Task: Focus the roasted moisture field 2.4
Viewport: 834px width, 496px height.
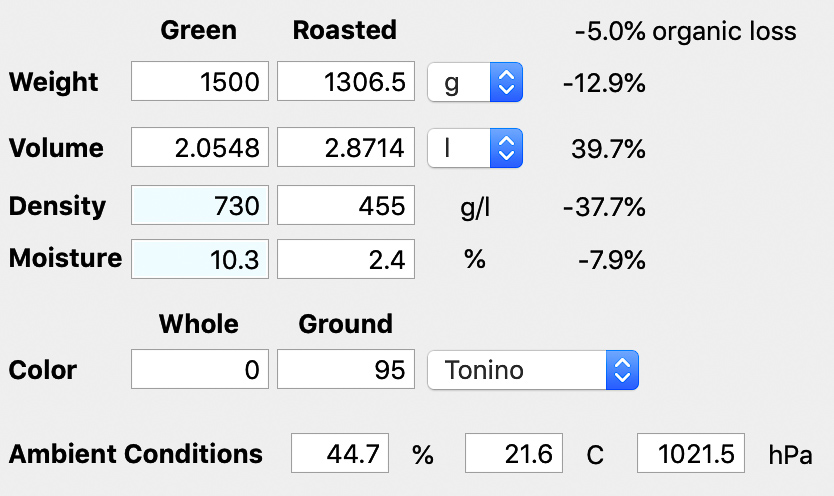Action: tap(346, 259)
